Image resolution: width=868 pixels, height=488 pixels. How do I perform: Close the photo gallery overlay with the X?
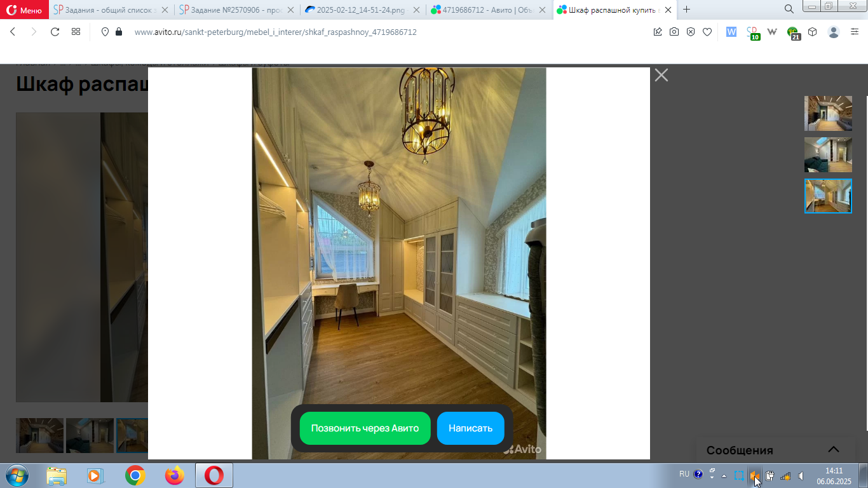pyautogui.click(x=661, y=75)
